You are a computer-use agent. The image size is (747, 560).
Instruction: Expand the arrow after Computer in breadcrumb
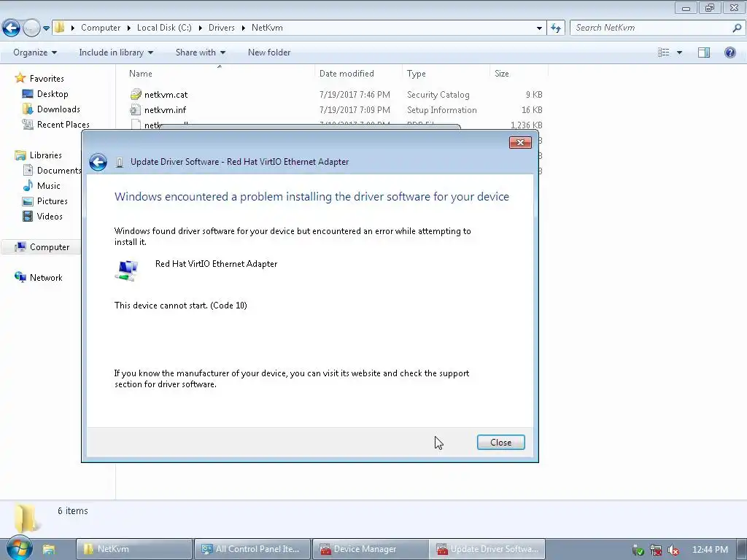pos(128,28)
